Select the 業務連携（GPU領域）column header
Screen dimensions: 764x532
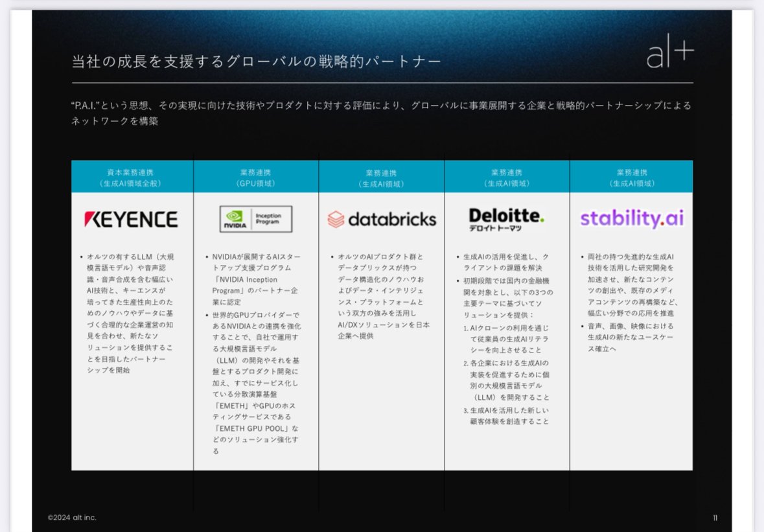pos(255,176)
